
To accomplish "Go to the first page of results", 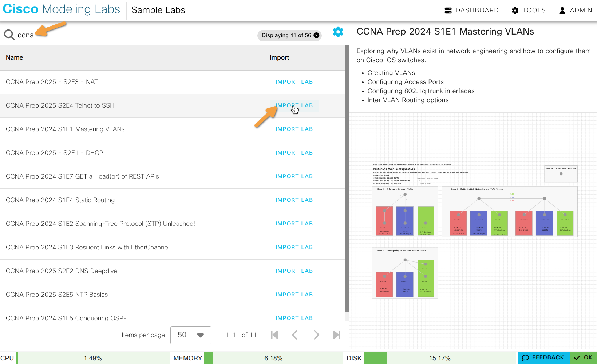I will pyautogui.click(x=274, y=335).
